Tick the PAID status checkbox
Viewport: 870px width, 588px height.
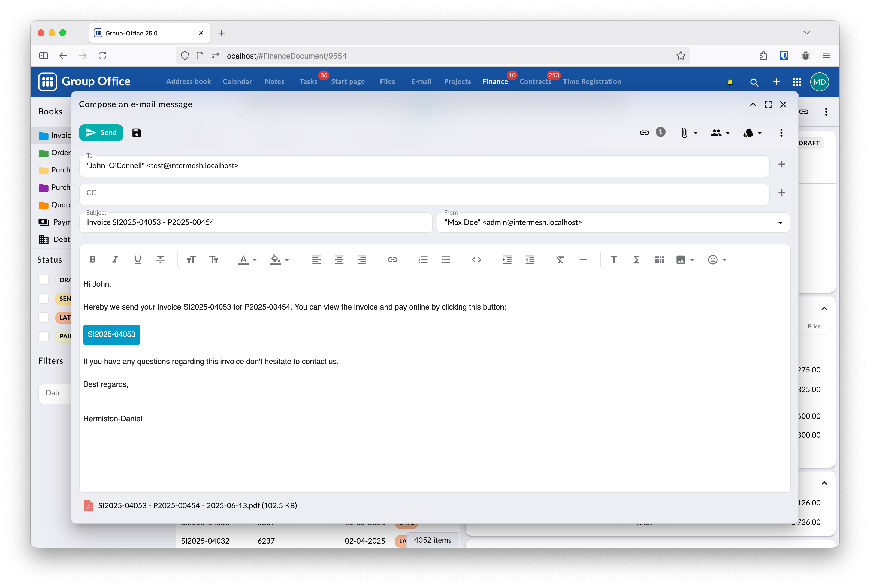pos(43,336)
